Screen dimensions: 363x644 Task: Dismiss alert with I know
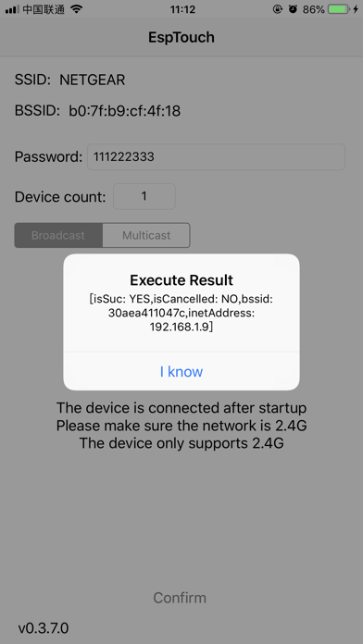coord(181,371)
